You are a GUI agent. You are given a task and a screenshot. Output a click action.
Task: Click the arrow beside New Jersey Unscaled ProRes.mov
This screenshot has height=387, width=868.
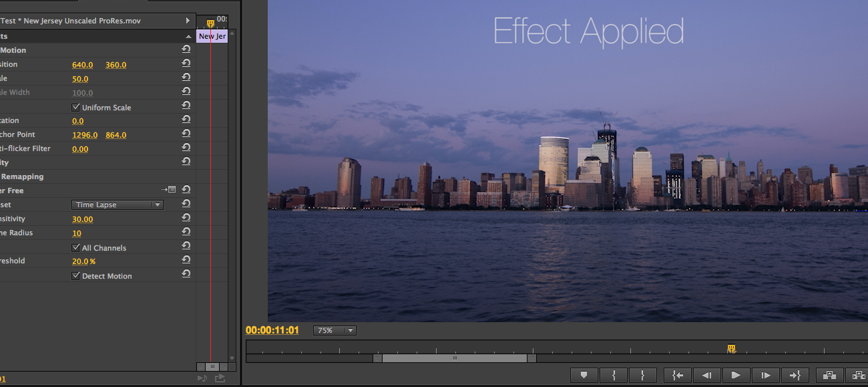188,21
